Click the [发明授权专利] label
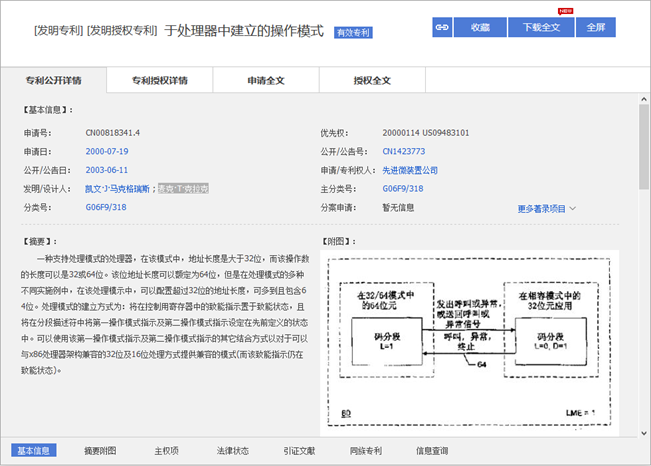Screen dimensions: 651x466 tap(122, 31)
